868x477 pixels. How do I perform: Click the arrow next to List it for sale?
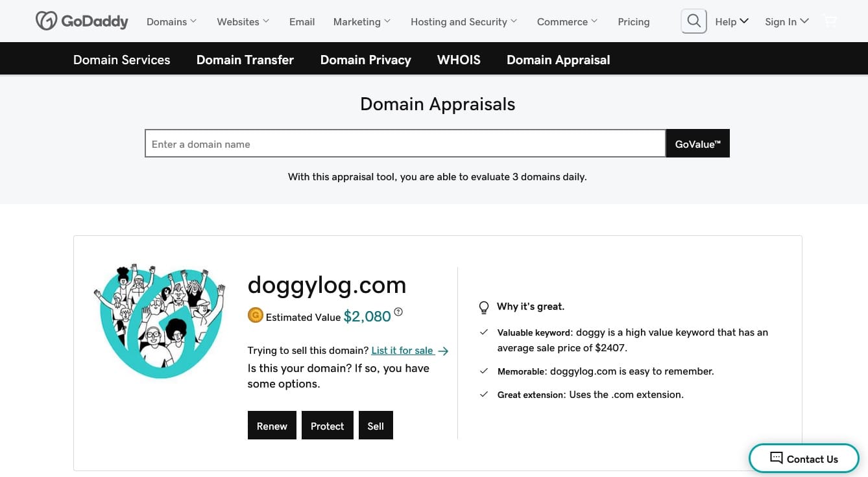pyautogui.click(x=443, y=351)
